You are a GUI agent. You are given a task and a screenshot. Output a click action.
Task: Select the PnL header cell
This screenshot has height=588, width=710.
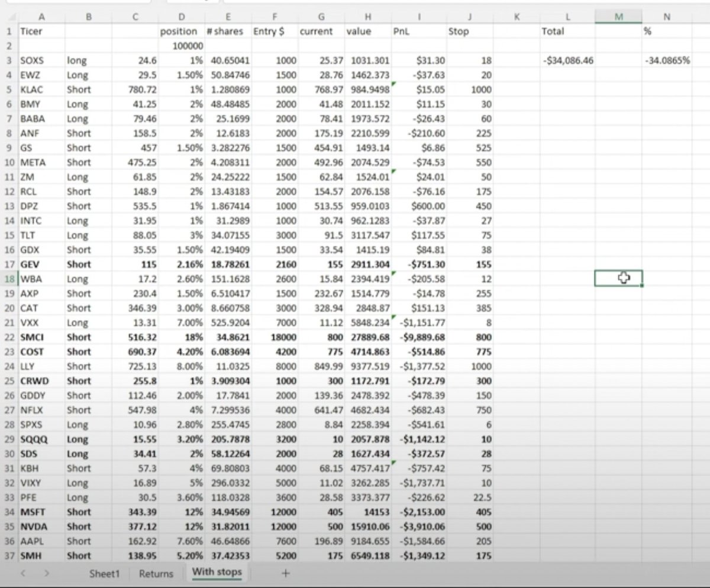tap(418, 31)
